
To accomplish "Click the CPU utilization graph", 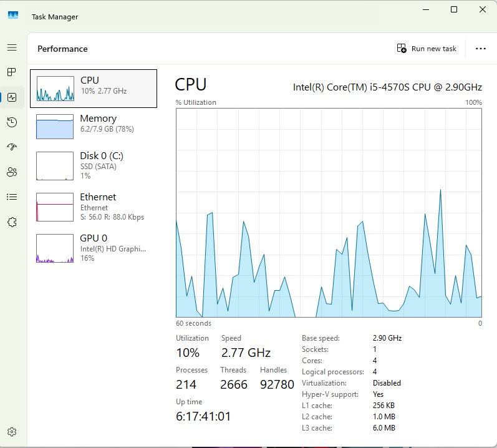I will (x=329, y=212).
